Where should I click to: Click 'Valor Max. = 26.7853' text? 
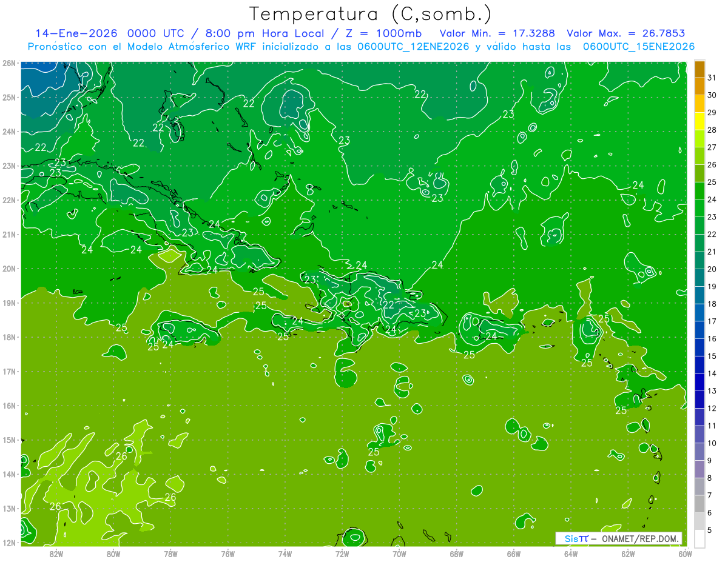point(626,33)
